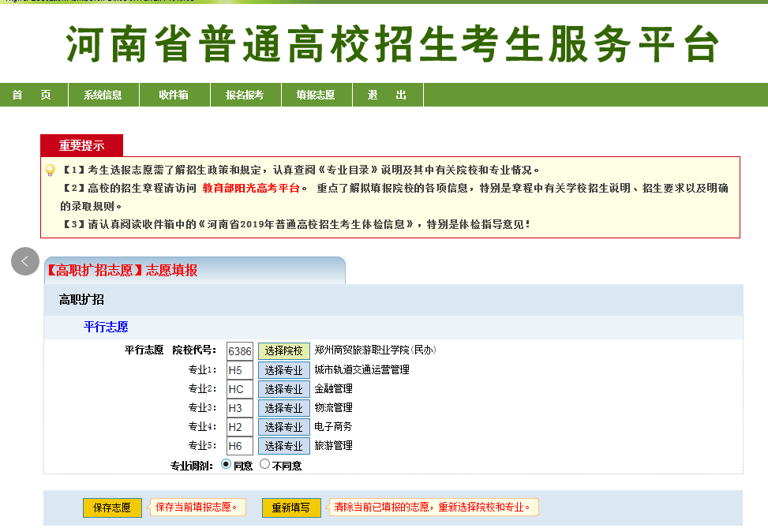Click 退出 to log out
The image size is (768, 532).
(x=387, y=95)
